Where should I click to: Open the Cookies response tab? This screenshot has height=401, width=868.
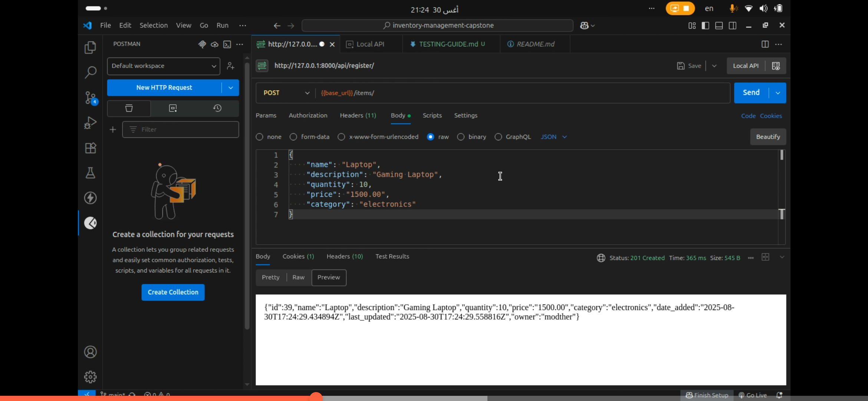tap(298, 257)
